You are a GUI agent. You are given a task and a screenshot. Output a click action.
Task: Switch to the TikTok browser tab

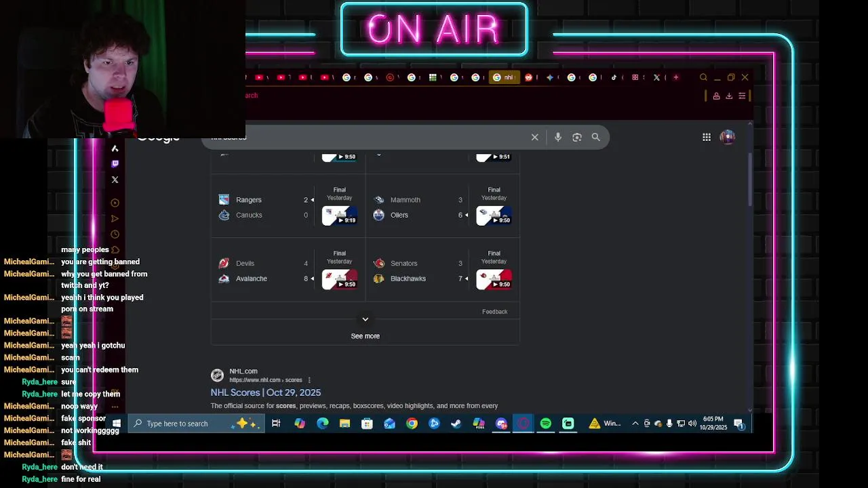pos(614,77)
